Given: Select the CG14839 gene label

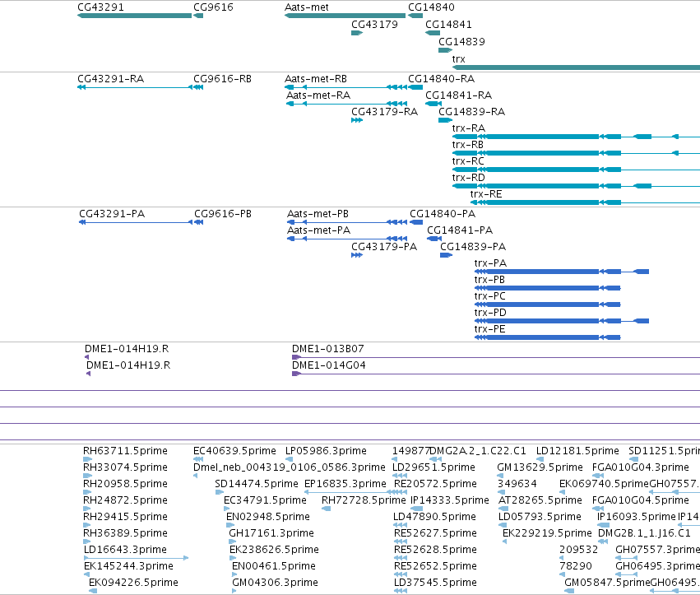Looking at the screenshot, I should coord(461,42).
